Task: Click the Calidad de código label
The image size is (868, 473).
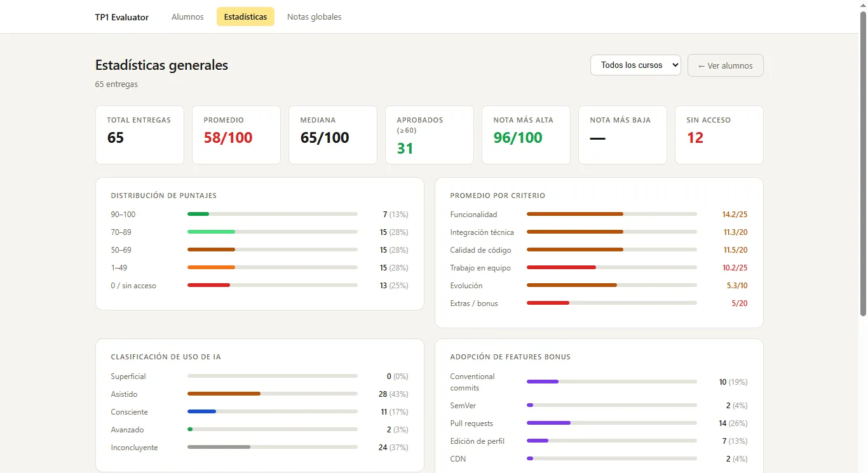Action: click(x=480, y=250)
